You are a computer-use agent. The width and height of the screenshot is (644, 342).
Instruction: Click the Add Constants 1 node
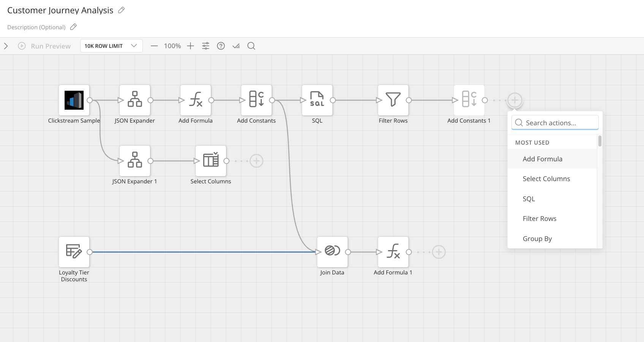469,100
